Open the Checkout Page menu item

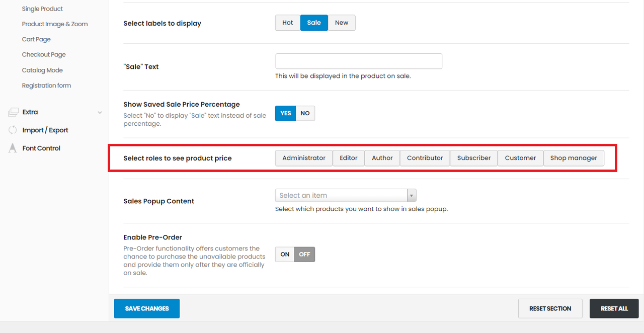pyautogui.click(x=44, y=55)
